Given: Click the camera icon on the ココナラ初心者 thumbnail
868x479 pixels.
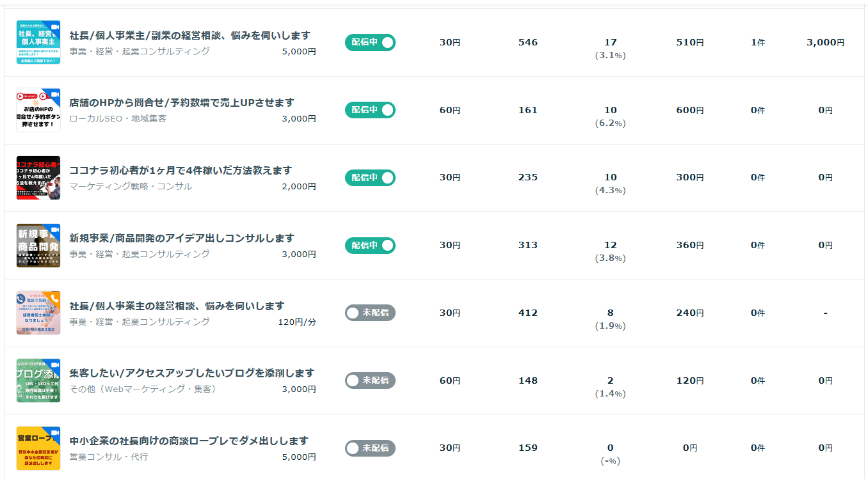Looking at the screenshot, I should point(56,161).
